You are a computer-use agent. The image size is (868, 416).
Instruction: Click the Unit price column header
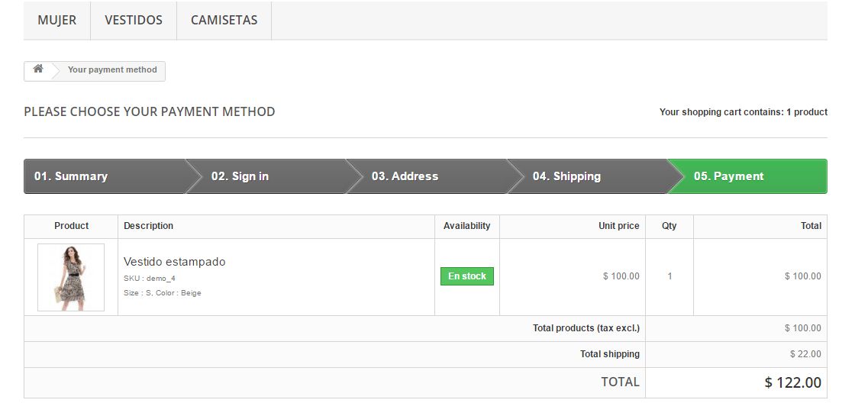point(618,226)
